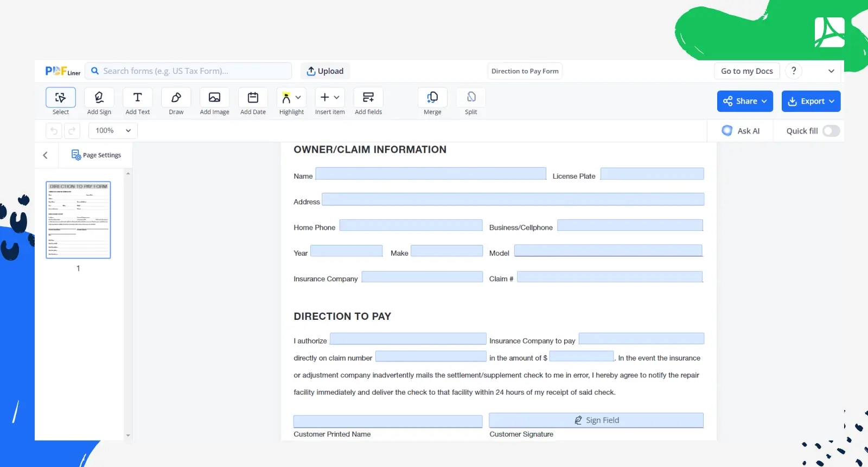
Task: Click the PDFLiner logo
Action: point(63,71)
